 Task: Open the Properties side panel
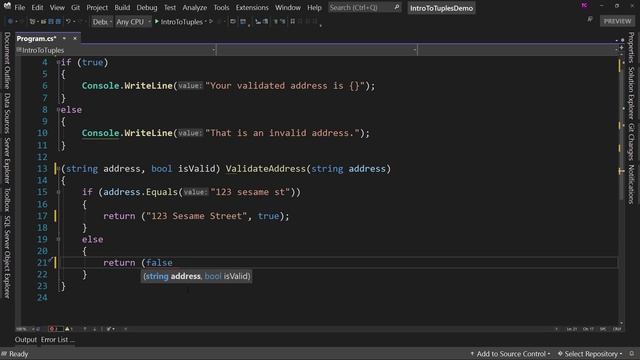pos(631,48)
